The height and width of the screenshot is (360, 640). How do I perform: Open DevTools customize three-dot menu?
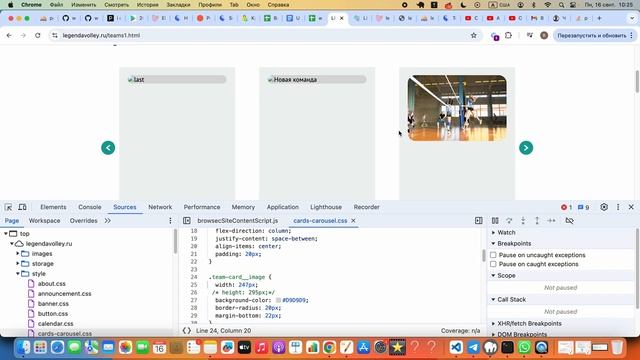(618, 207)
